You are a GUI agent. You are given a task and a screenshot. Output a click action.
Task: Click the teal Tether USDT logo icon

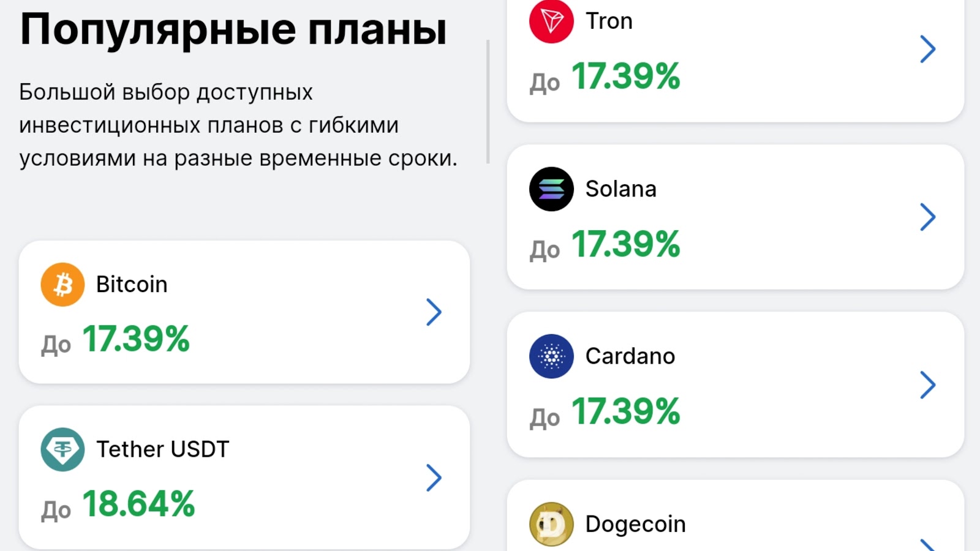click(62, 449)
